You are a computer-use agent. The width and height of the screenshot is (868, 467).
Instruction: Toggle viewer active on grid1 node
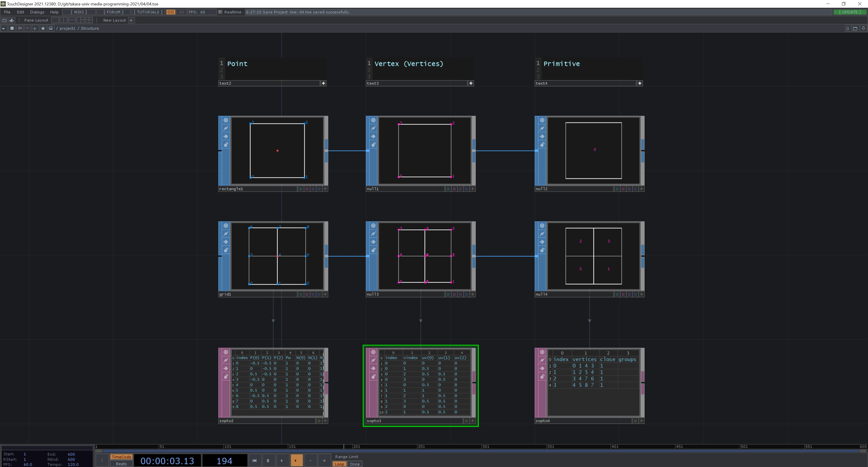226,226
